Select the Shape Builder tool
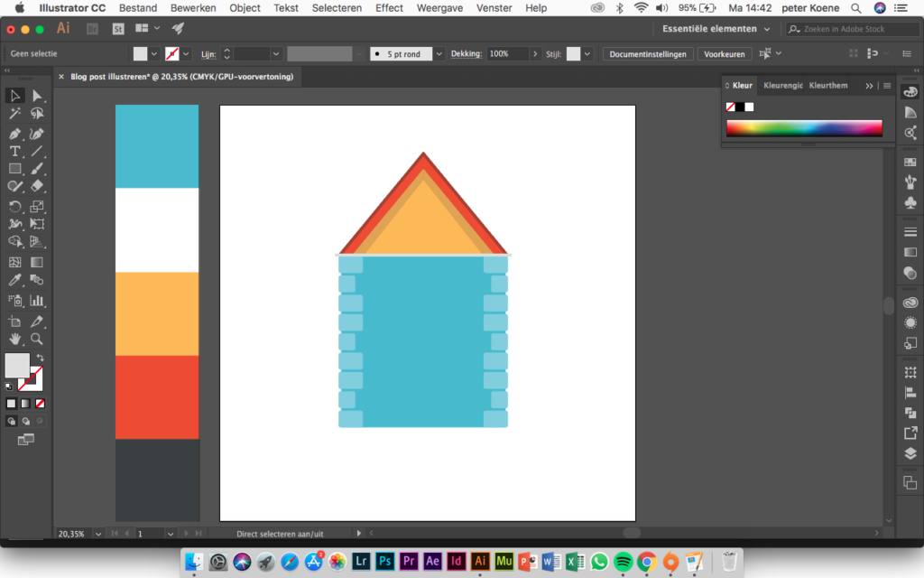The width and height of the screenshot is (924, 578). pos(14,242)
